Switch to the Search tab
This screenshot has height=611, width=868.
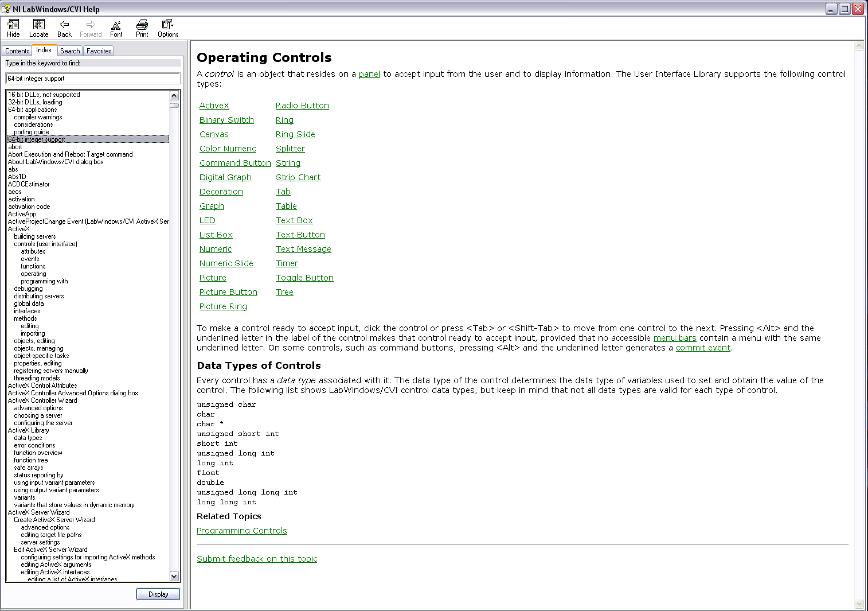pos(70,51)
